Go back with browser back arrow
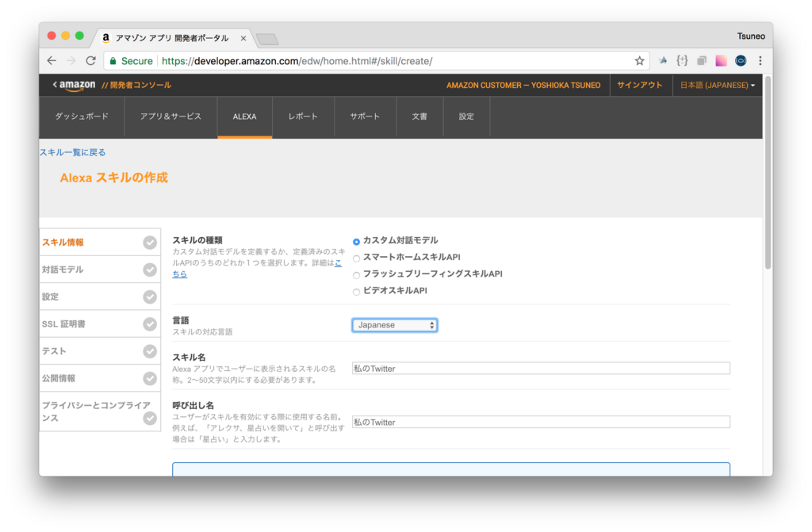Screen dimensions: 812x532 [52, 60]
